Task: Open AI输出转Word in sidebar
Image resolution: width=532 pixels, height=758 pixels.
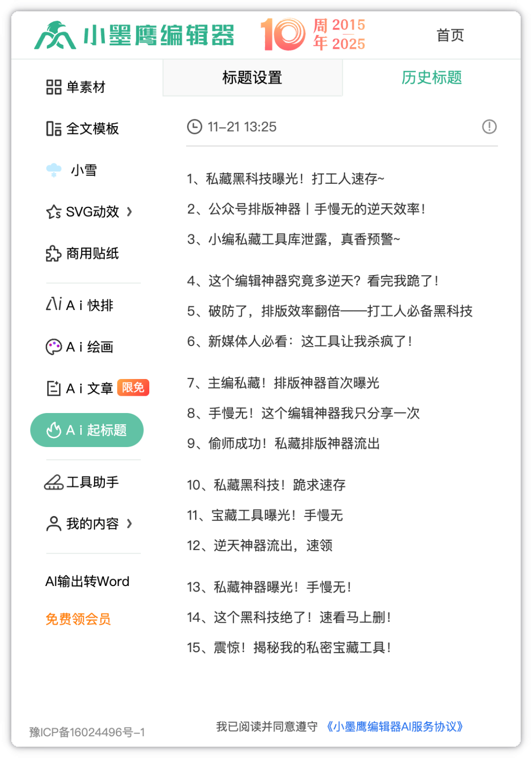Action: pos(87,582)
